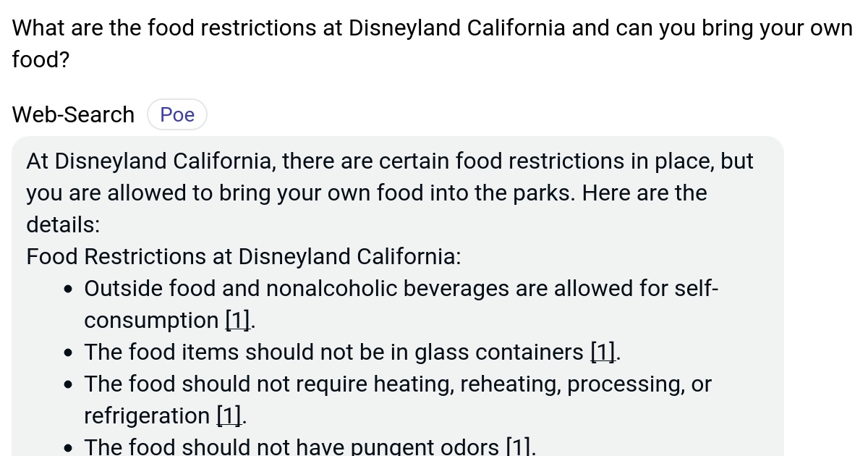The height and width of the screenshot is (456, 868).
Task: Click the Food Restrictions heading line
Action: [x=243, y=256]
